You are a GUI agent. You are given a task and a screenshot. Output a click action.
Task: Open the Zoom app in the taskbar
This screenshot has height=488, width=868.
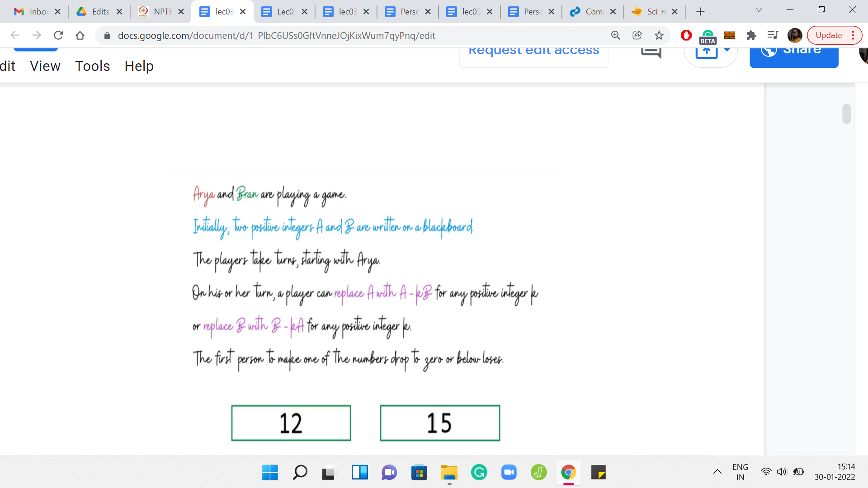[x=509, y=473]
